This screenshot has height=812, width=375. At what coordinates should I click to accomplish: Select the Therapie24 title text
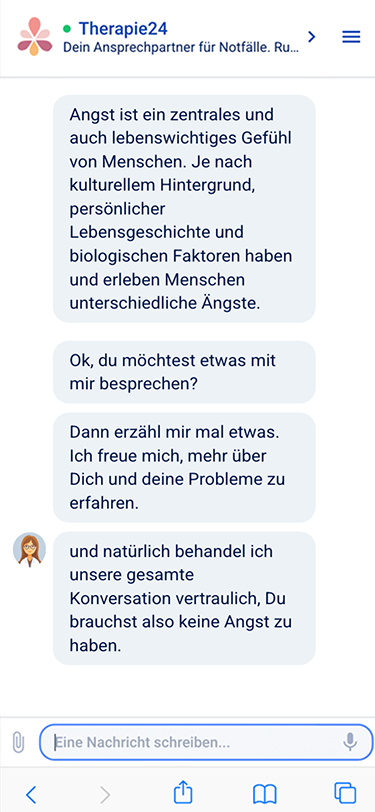coord(123,28)
